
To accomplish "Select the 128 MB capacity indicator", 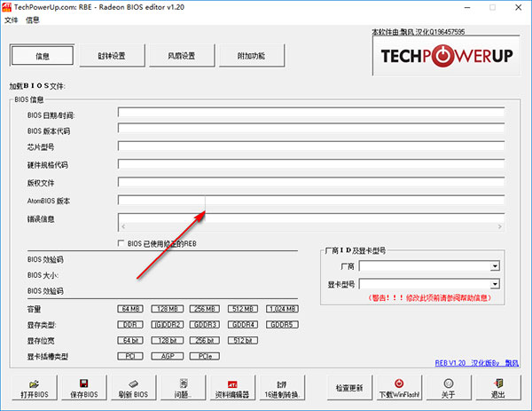I will click(x=168, y=309).
